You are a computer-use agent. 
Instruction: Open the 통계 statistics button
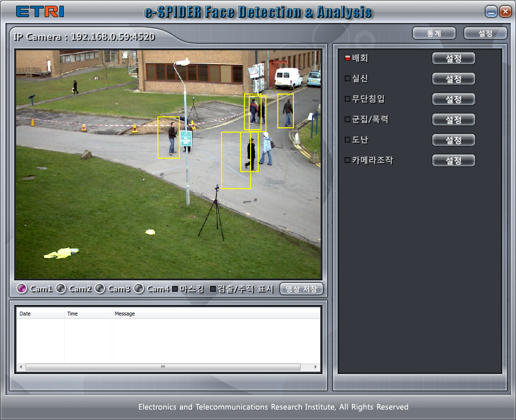pyautogui.click(x=434, y=33)
